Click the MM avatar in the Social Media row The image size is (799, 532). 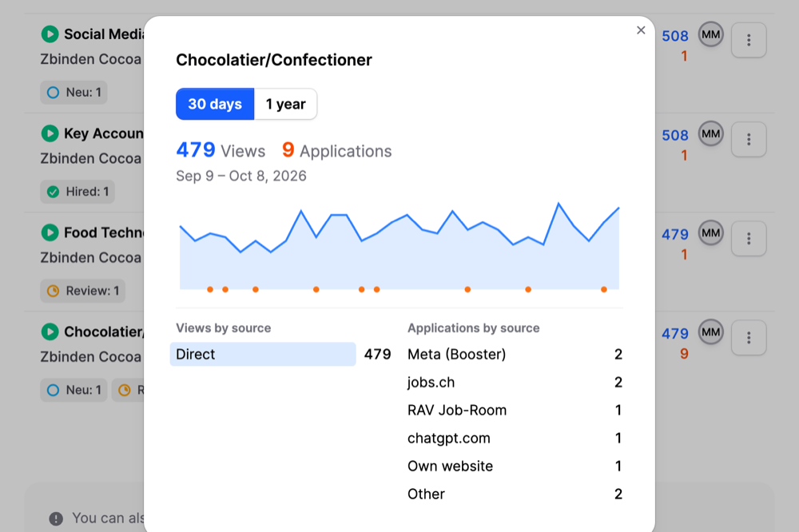[x=711, y=34]
